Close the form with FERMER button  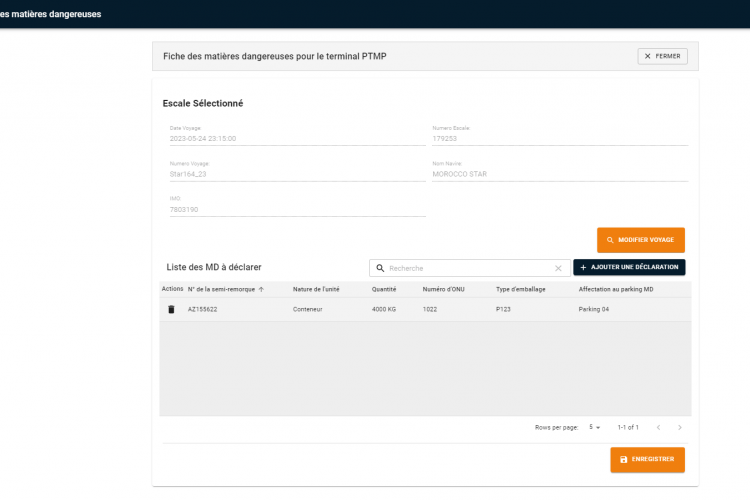click(x=662, y=56)
